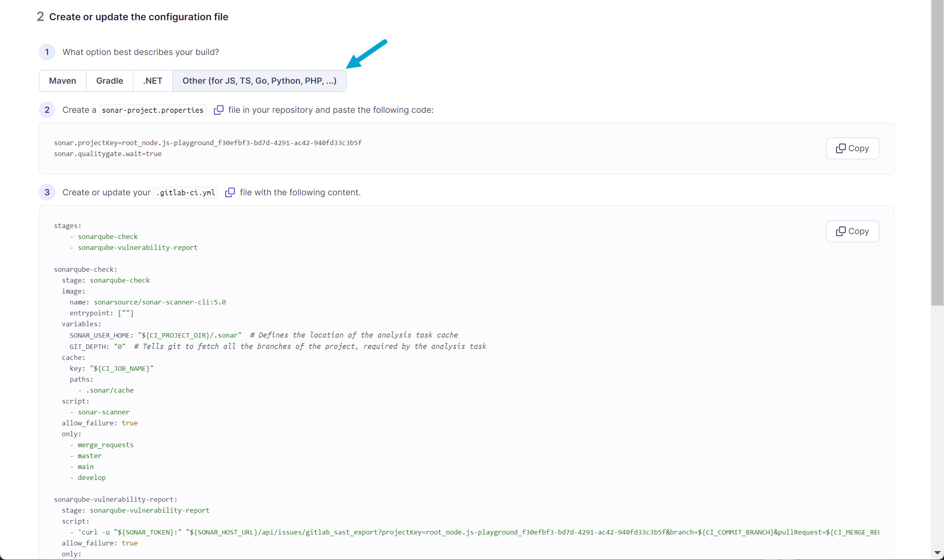Copy the .gitlab-ci.yml code snippet
Screen dimensions: 944x560
click(x=852, y=231)
